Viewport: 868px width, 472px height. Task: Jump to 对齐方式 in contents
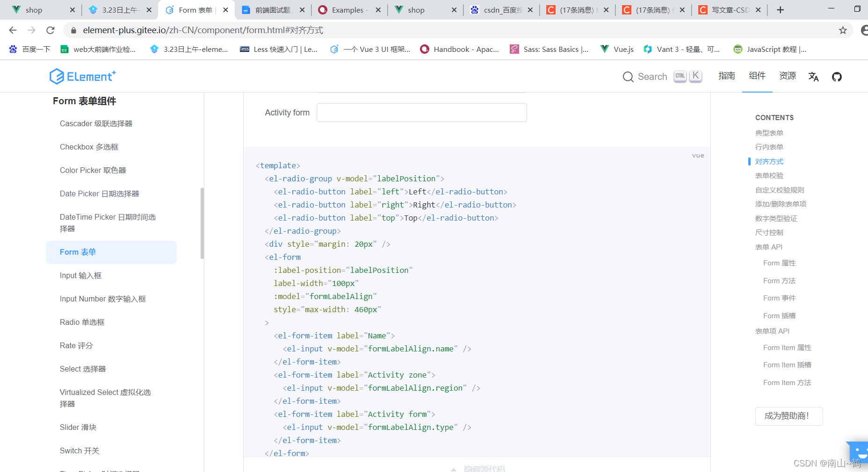(x=769, y=161)
